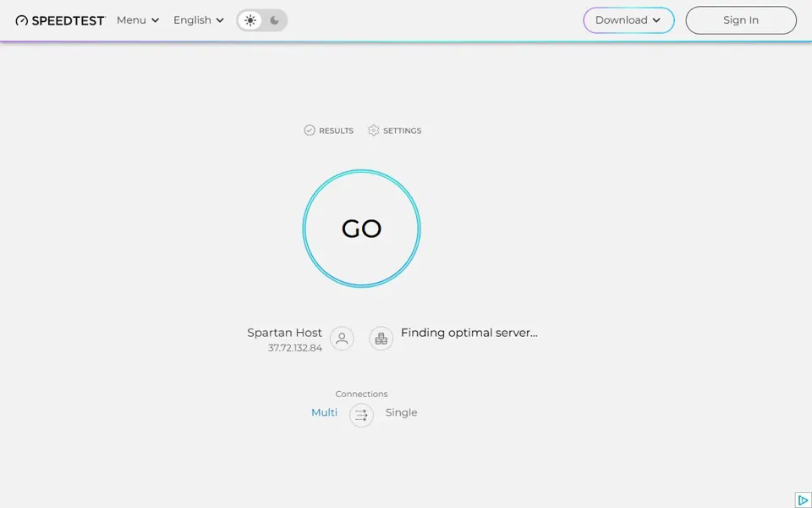
Task: Click the AdChoices icon in corner
Action: coord(804,500)
